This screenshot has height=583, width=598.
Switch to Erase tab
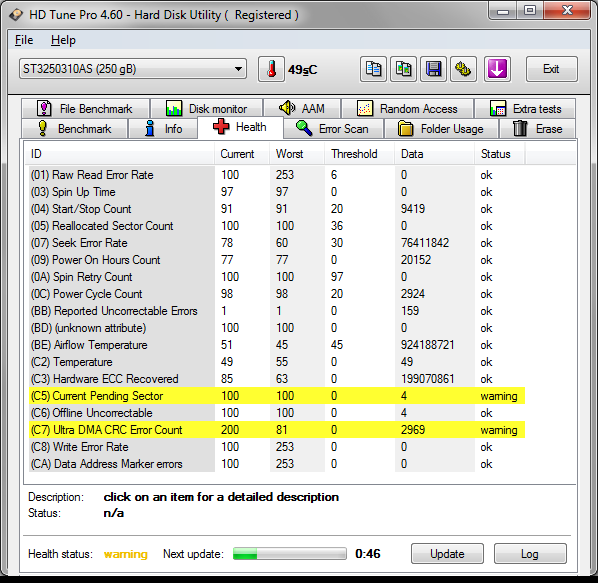click(537, 128)
